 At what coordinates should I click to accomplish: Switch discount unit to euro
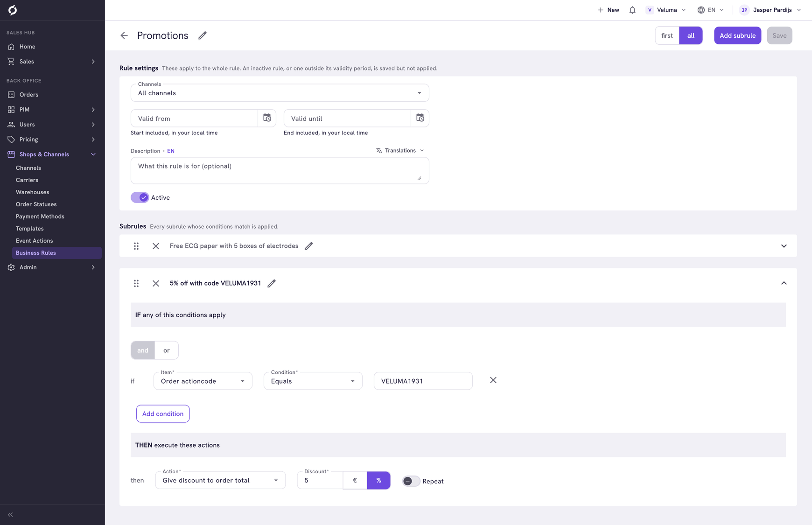tap(355, 480)
